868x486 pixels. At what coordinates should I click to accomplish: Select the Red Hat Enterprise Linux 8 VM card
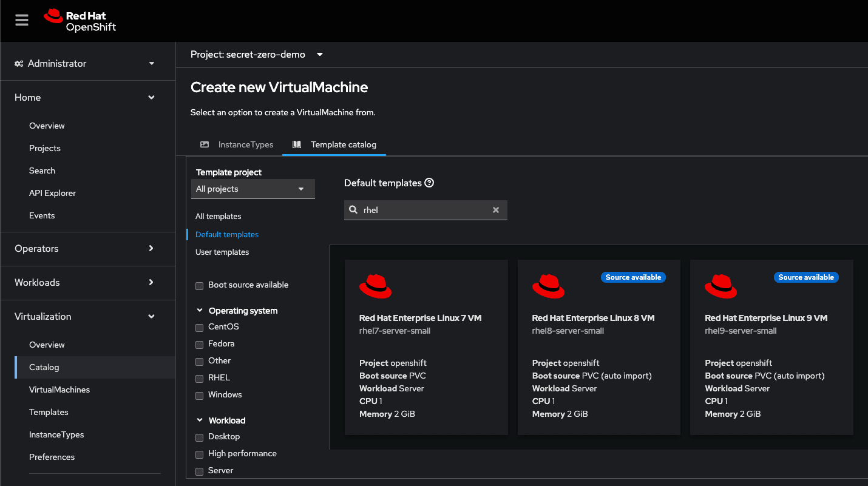coord(598,346)
